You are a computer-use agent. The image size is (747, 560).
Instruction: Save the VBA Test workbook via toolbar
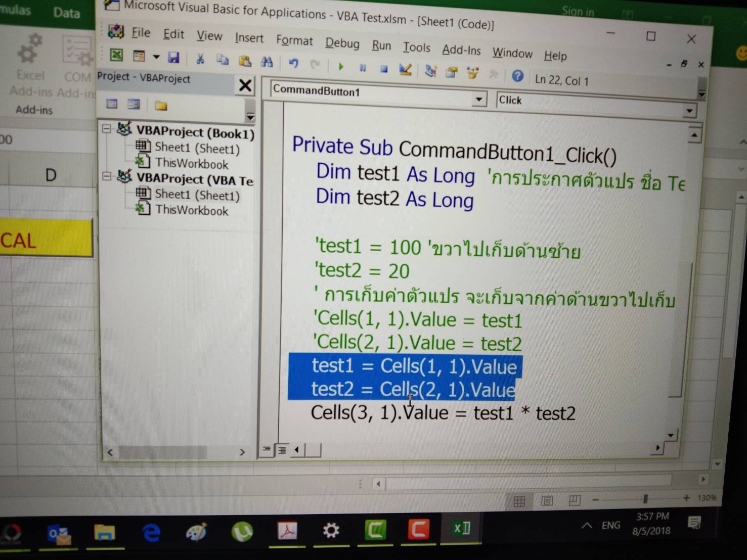[173, 58]
